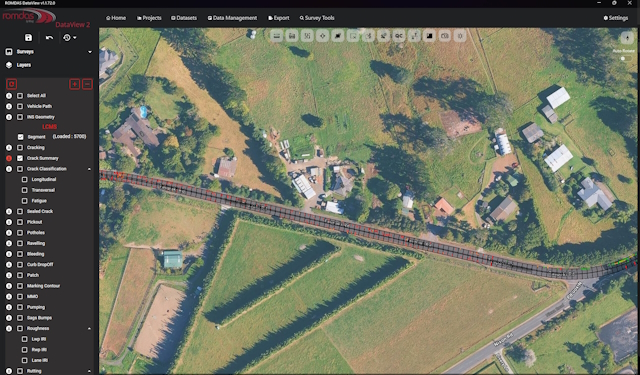Viewport: 640px width, 375px height.
Task: Click the red refresh layers button
Action: click(x=11, y=84)
